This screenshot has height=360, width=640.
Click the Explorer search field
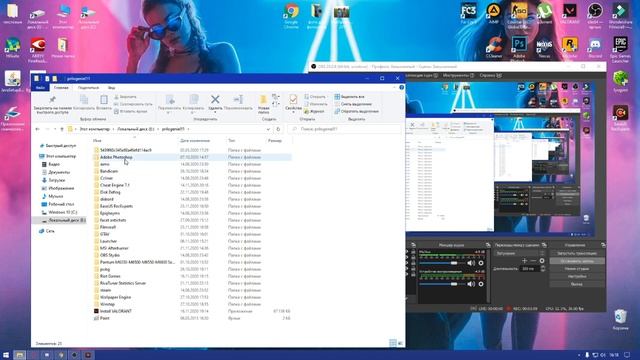click(x=344, y=129)
